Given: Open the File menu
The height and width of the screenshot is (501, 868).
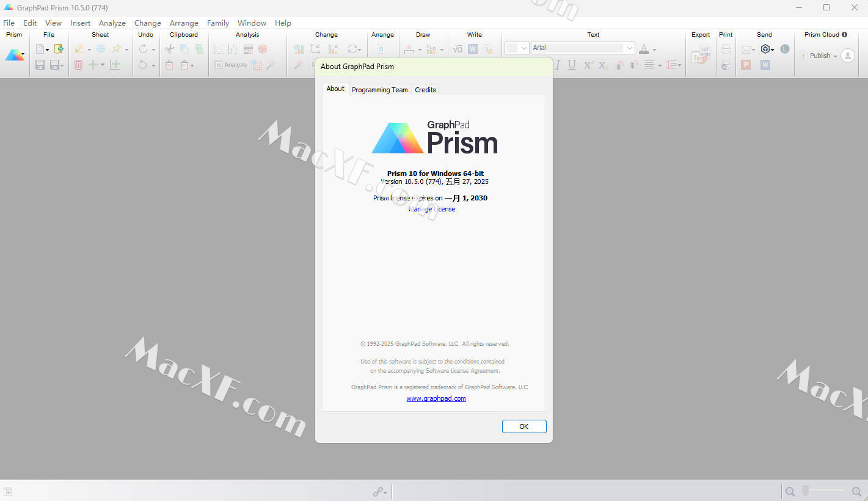Looking at the screenshot, I should click(x=9, y=23).
